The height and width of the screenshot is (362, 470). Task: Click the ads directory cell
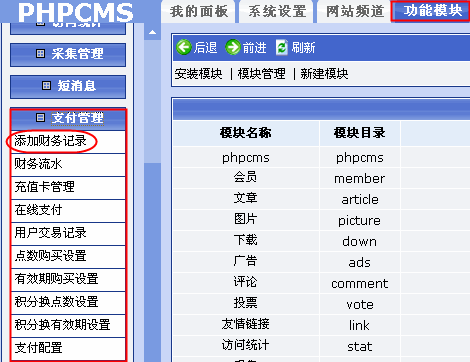tap(360, 262)
